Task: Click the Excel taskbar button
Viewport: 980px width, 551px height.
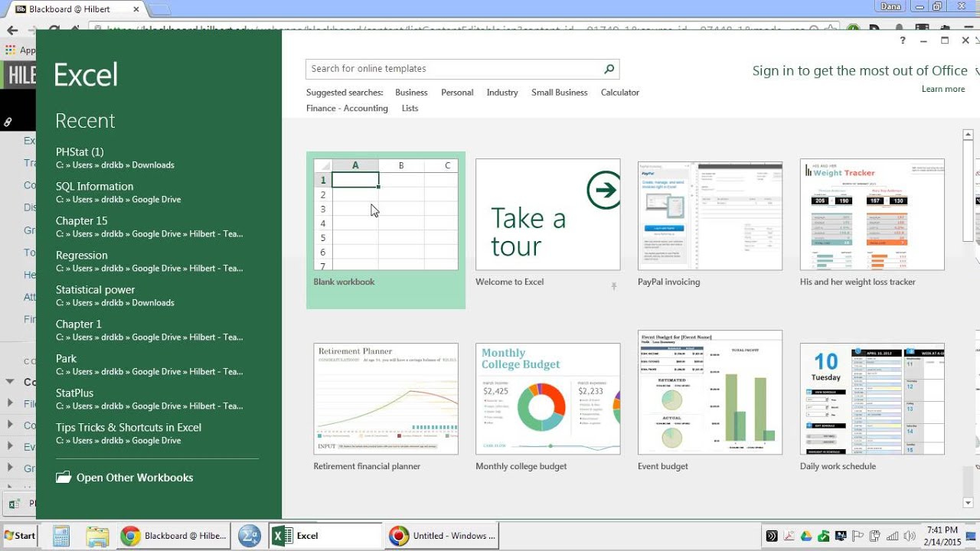Action: coord(325,536)
